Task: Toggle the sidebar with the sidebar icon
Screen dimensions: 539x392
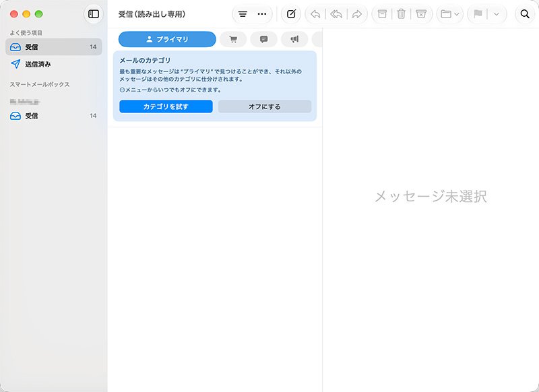Action: click(x=94, y=14)
